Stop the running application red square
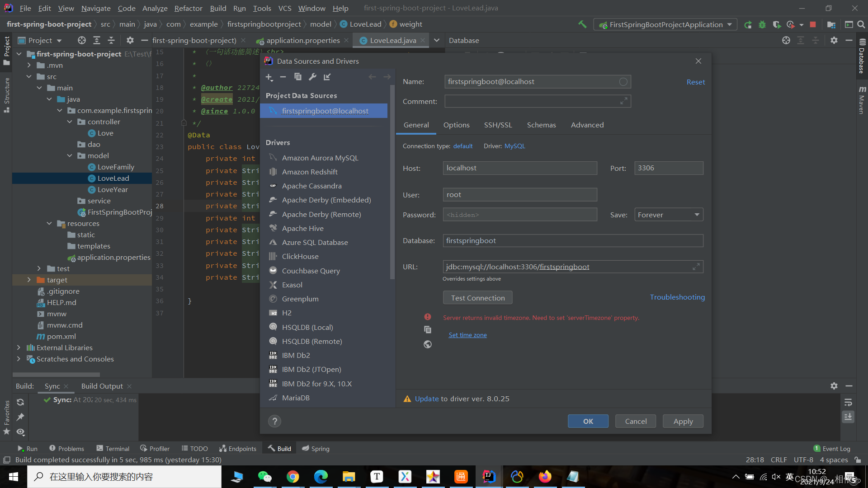The width and height of the screenshot is (868, 488). (813, 24)
